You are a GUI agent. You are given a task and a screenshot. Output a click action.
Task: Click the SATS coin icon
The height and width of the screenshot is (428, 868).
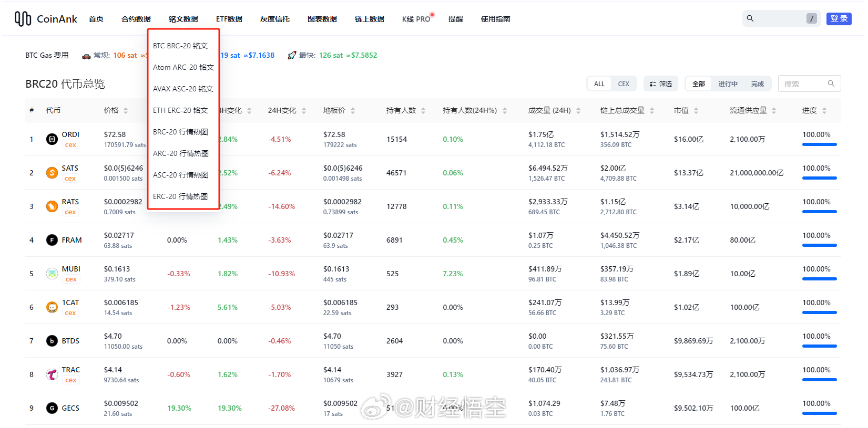(x=52, y=173)
